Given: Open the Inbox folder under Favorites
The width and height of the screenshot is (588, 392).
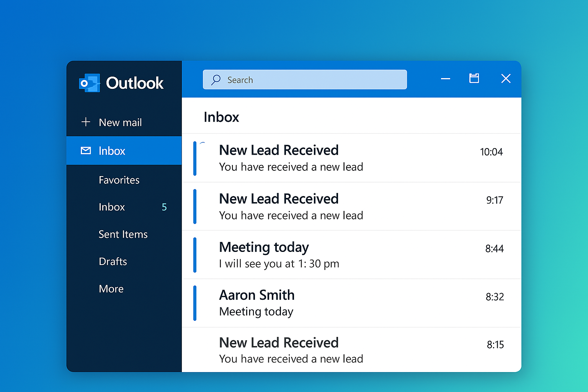Looking at the screenshot, I should click(112, 207).
